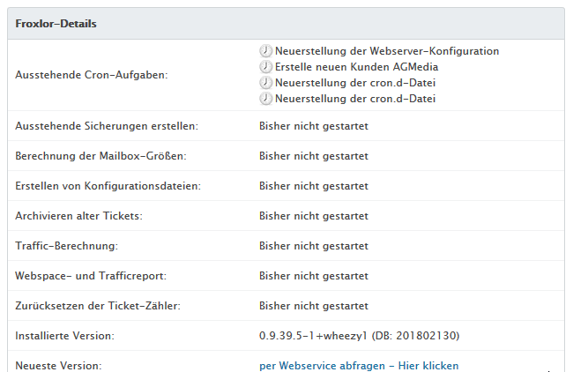Click 'Ausstehende Cron-Aufgaben:' label
Image resolution: width=588 pixels, height=372 pixels.
[92, 75]
